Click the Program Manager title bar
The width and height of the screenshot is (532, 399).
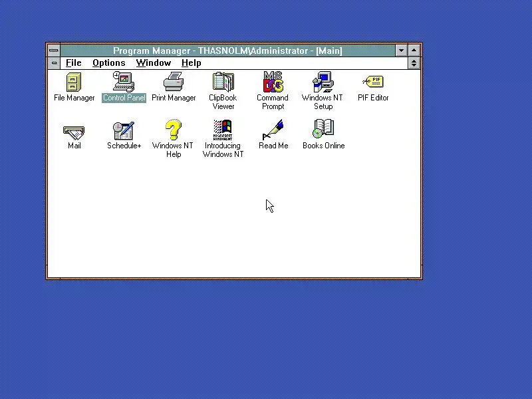[x=227, y=51]
